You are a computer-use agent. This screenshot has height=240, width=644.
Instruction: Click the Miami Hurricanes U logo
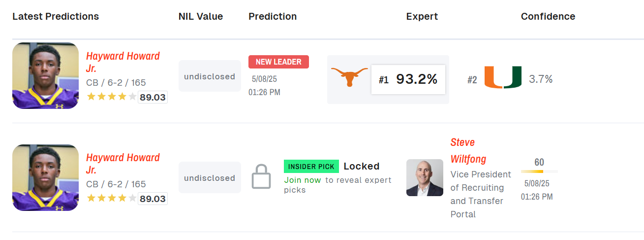click(x=503, y=77)
